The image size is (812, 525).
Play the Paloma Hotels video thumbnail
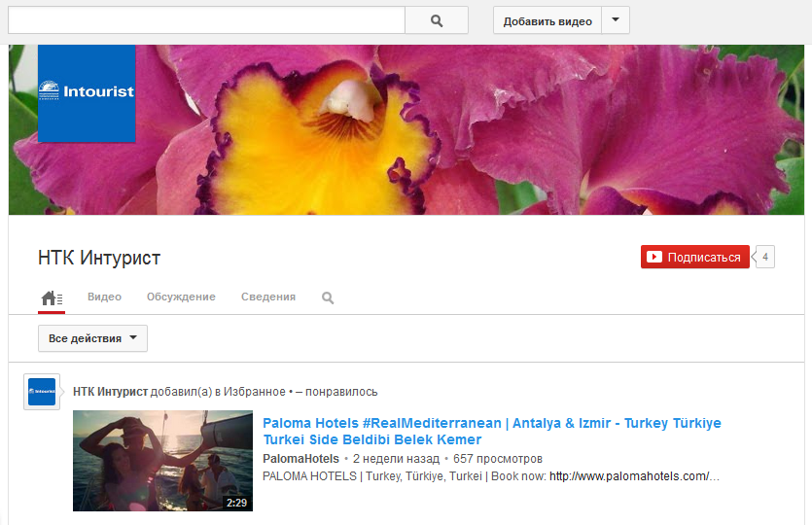click(x=162, y=461)
